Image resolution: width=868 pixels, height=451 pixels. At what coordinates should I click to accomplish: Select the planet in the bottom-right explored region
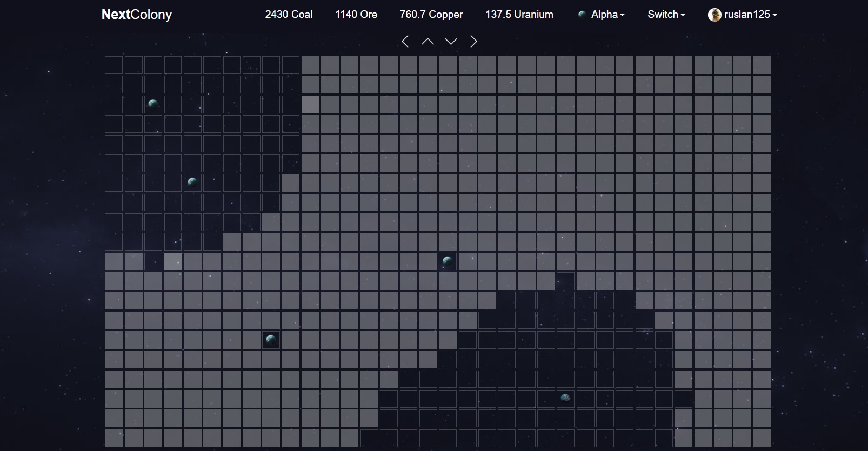[x=565, y=399]
